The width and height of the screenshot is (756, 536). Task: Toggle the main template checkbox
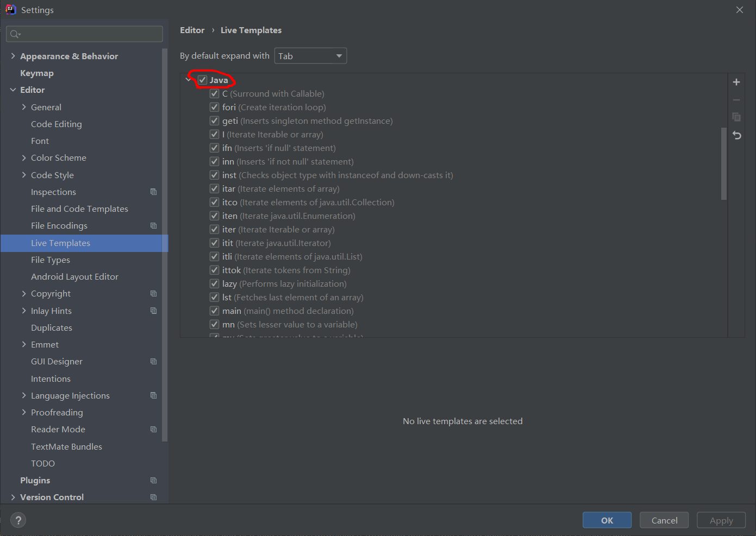(215, 311)
